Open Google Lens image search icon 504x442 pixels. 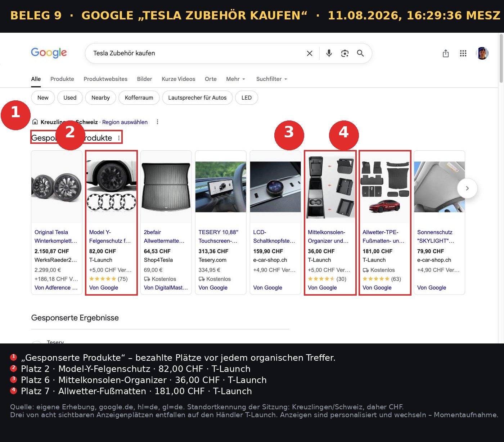345,53
